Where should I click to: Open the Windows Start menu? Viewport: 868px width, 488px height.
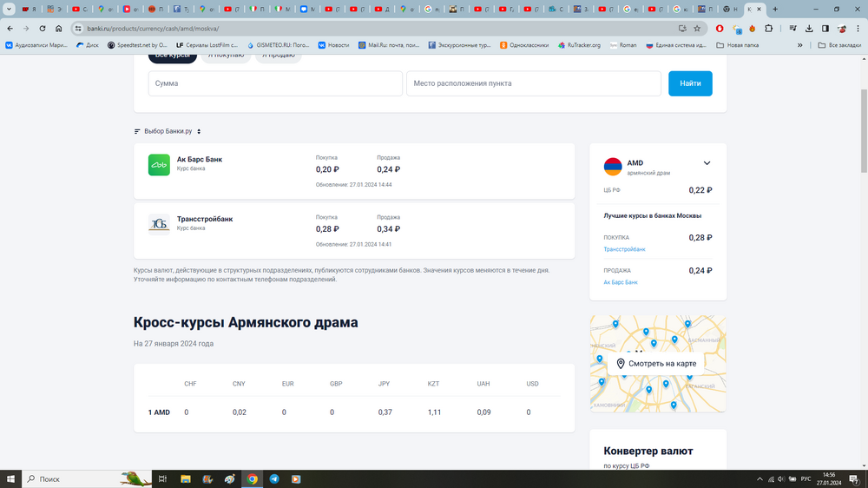point(10,479)
